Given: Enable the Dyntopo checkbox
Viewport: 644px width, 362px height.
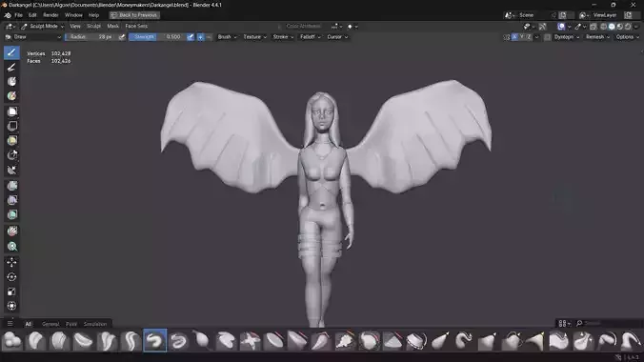Looking at the screenshot, I should point(547,37).
